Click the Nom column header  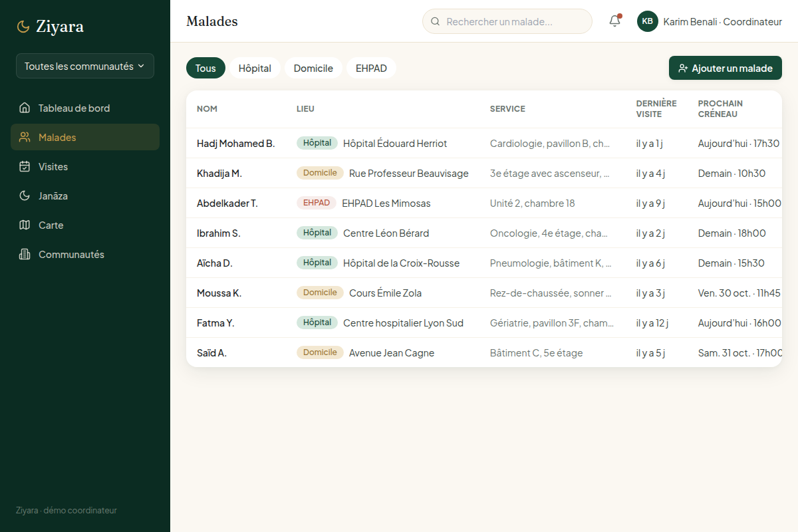(207, 108)
